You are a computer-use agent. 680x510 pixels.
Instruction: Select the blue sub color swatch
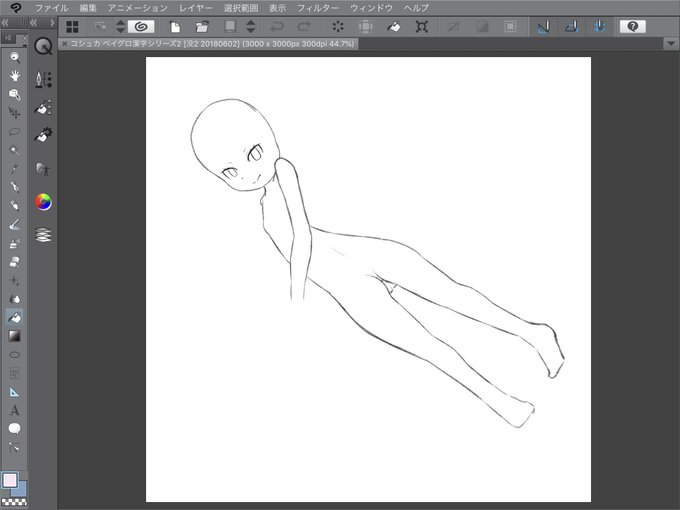[20, 490]
